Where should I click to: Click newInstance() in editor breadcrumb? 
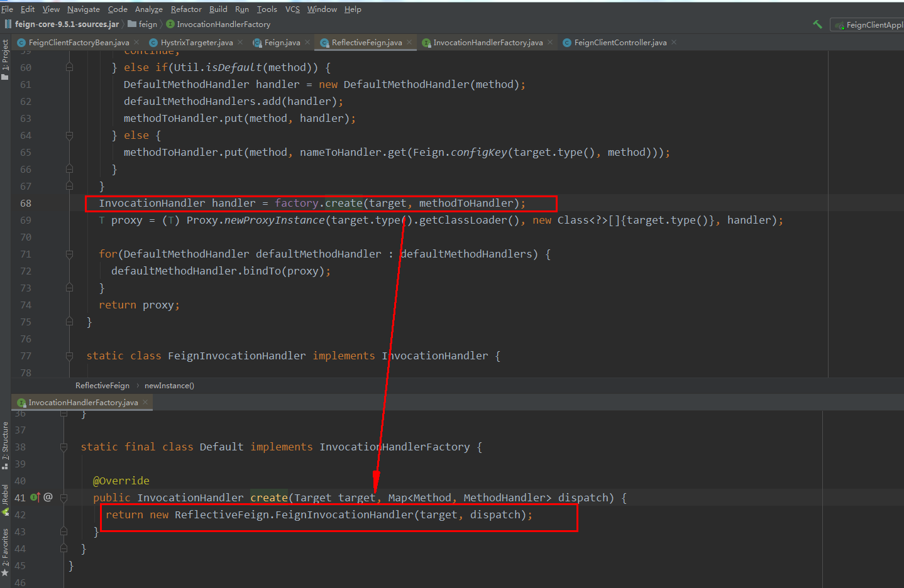169,386
